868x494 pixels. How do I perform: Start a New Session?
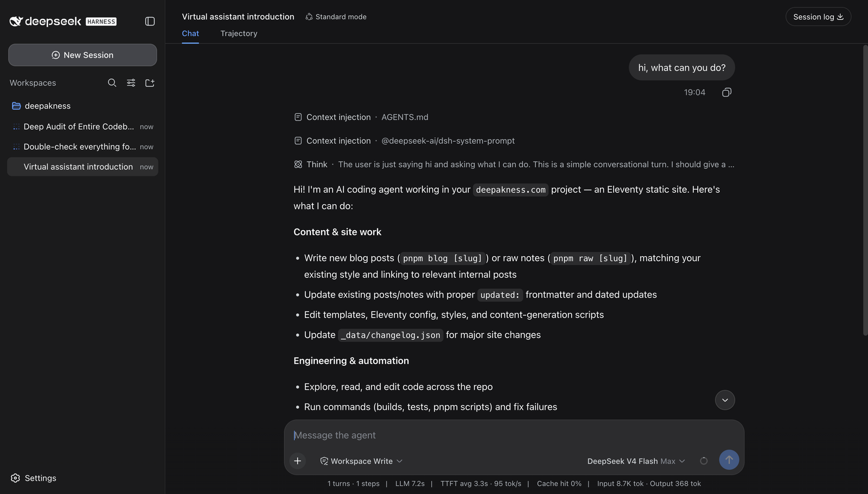point(82,55)
